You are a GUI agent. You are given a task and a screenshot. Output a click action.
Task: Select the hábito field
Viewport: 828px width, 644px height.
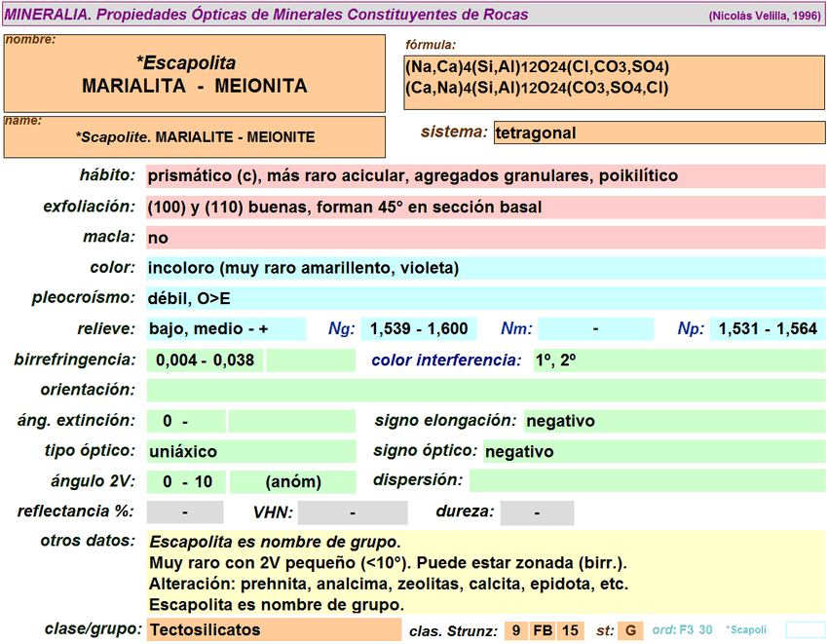(485, 176)
